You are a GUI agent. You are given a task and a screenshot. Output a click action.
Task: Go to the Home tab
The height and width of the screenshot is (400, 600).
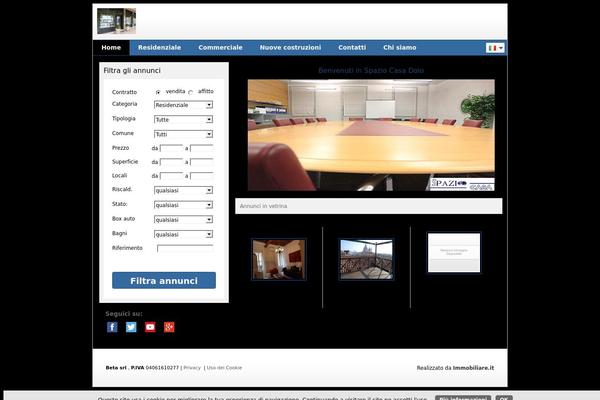point(111,47)
